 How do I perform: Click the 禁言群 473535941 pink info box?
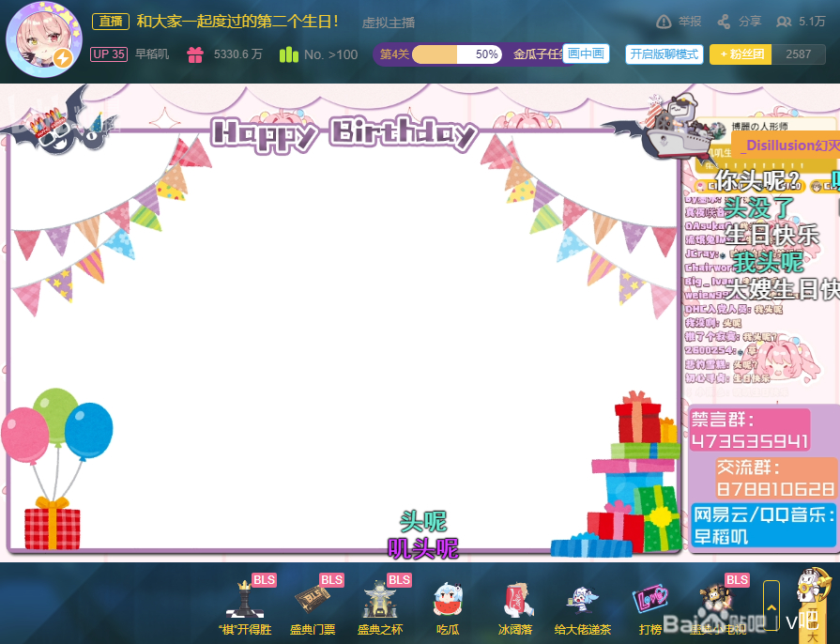(x=750, y=430)
